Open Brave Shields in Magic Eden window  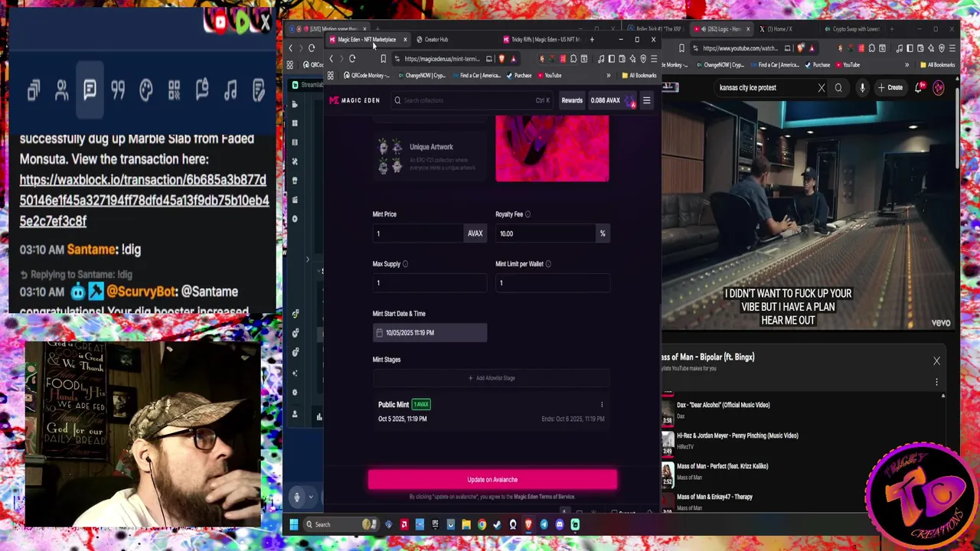click(x=501, y=59)
